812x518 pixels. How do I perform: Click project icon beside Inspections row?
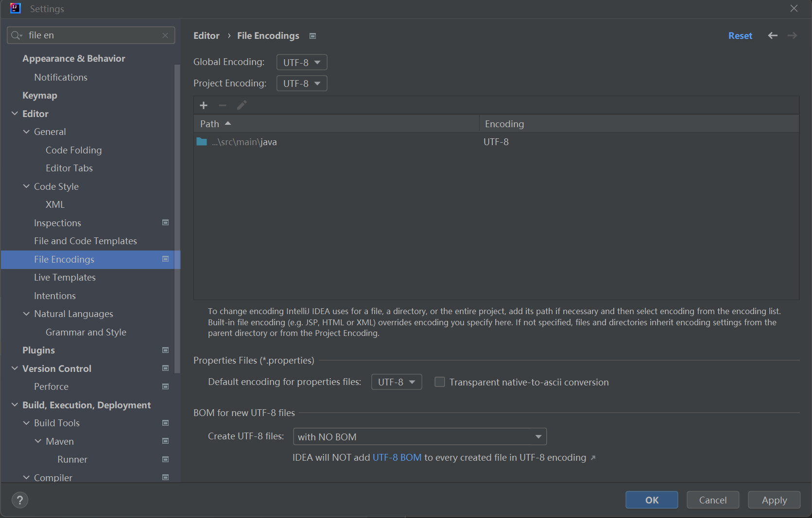click(x=165, y=222)
